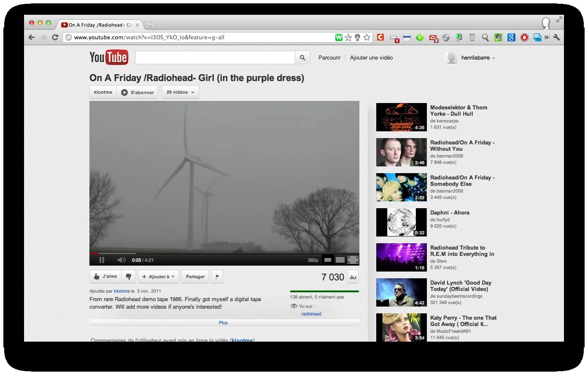
Task: Expand description with 'Plus' bar
Action: pos(224,323)
